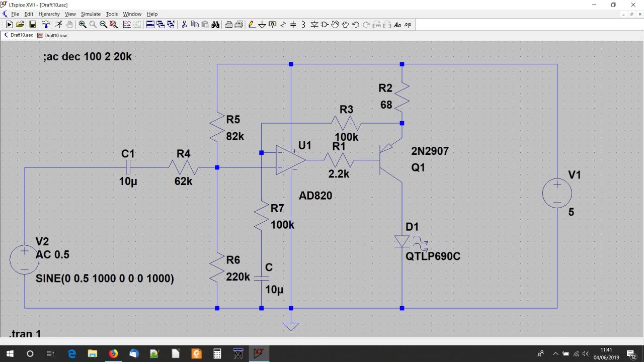The width and height of the screenshot is (644, 362).
Task: Open Control Panel hammer icon
Action: point(46,24)
